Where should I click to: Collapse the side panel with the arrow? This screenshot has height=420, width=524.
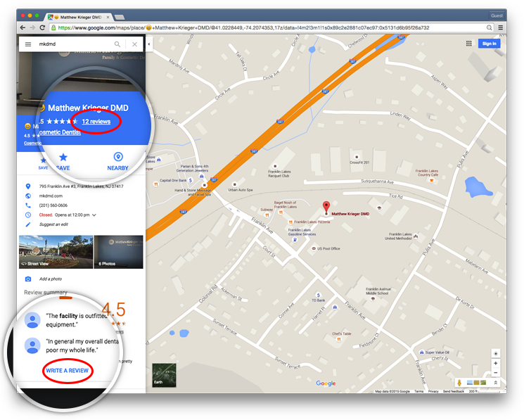(x=148, y=44)
